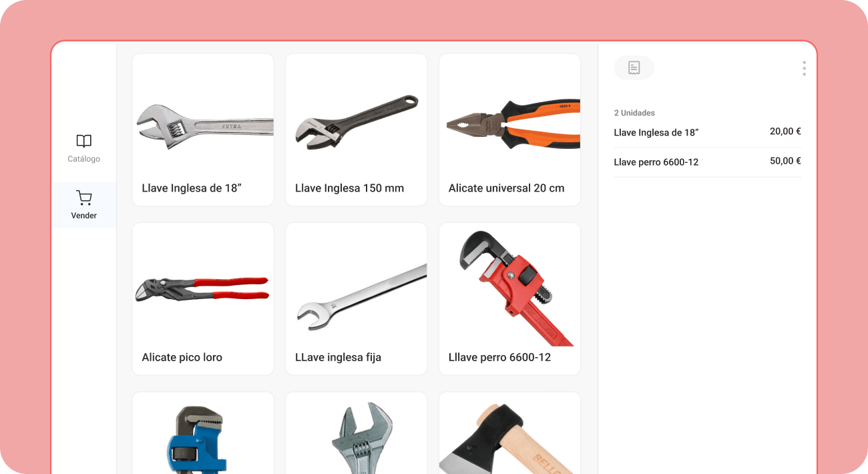Image resolution: width=868 pixels, height=474 pixels.
Task: Select Alicate pico loro product
Action: (203, 298)
